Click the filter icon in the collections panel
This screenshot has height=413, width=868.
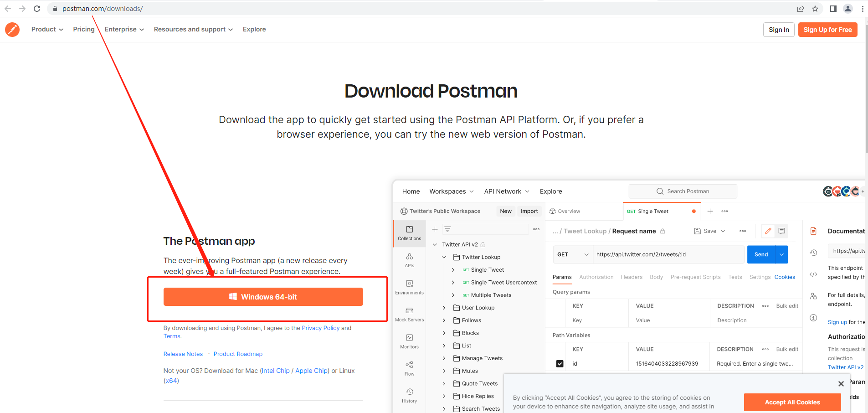click(447, 229)
